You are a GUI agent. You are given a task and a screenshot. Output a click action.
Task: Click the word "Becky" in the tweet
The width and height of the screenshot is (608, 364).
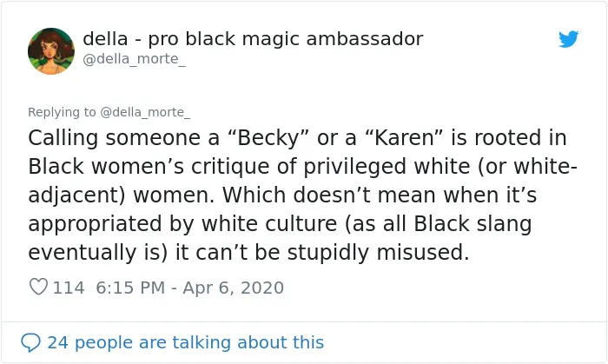tap(268, 138)
